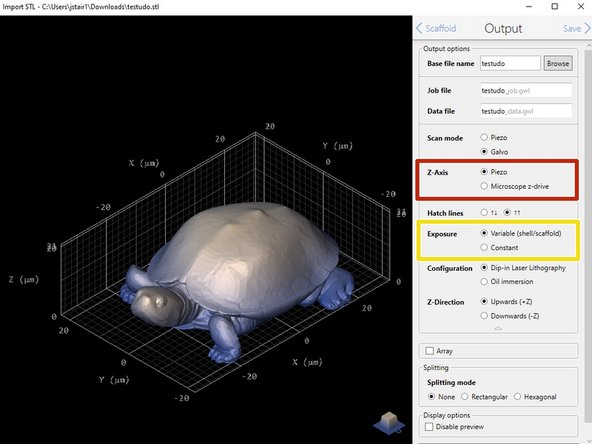Click the Save forward arrow button
This screenshot has height=444, width=592.
point(576,28)
